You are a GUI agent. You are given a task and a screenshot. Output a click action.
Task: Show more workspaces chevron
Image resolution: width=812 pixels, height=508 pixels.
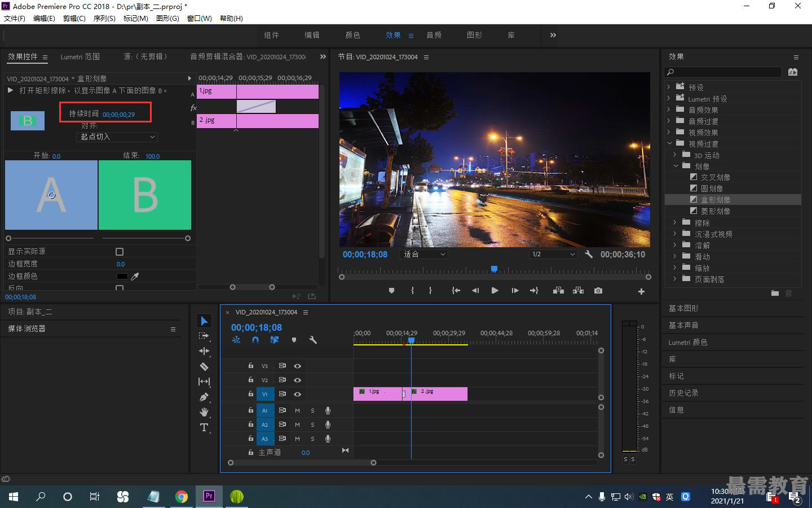pos(553,35)
